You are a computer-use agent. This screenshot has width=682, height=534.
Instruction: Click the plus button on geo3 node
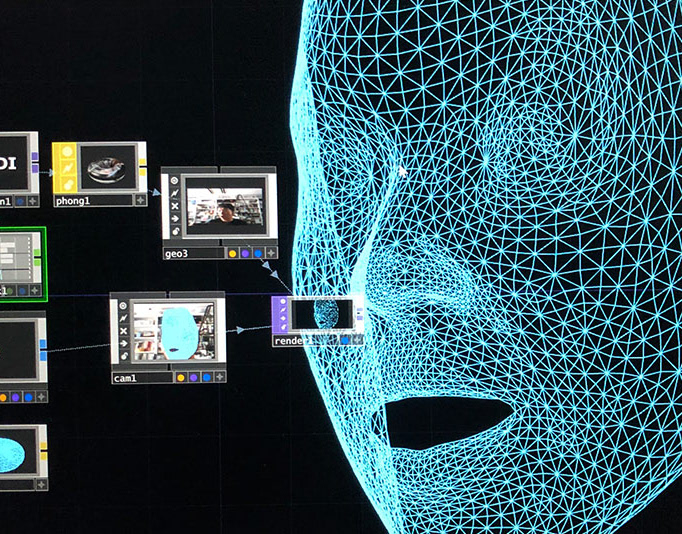(x=271, y=253)
